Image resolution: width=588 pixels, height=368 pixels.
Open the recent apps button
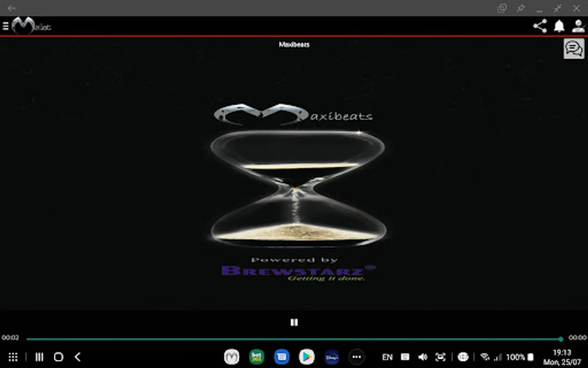pyautogui.click(x=39, y=357)
